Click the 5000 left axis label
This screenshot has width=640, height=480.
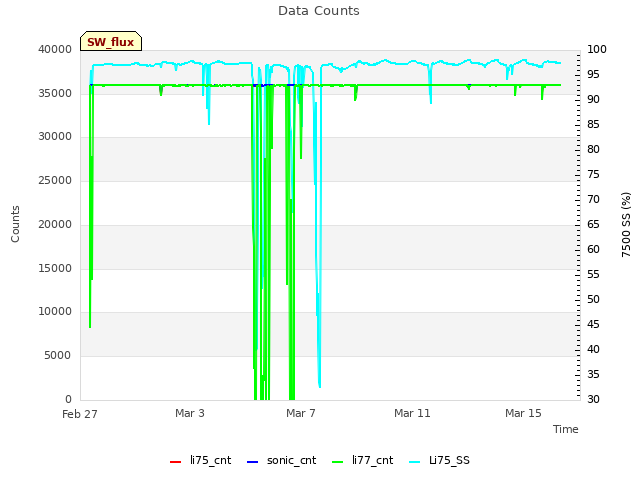[x=58, y=355]
